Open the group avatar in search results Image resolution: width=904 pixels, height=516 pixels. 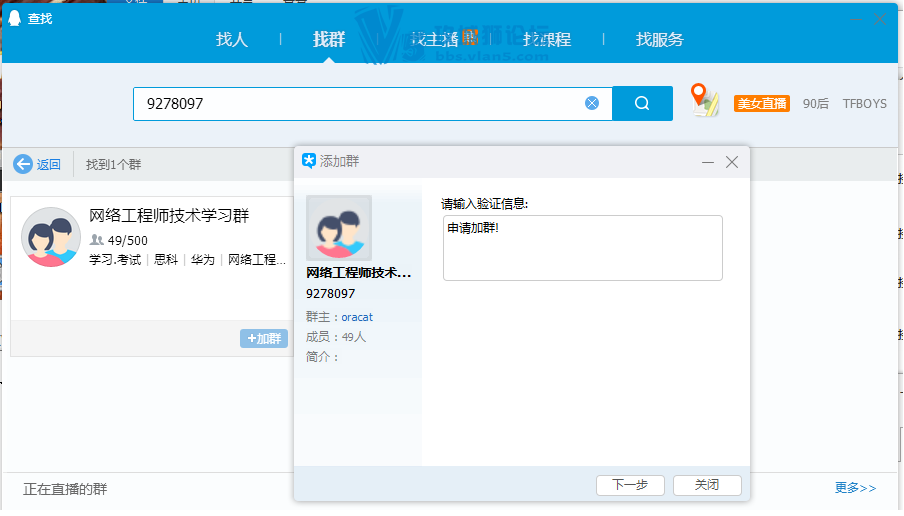[51, 237]
